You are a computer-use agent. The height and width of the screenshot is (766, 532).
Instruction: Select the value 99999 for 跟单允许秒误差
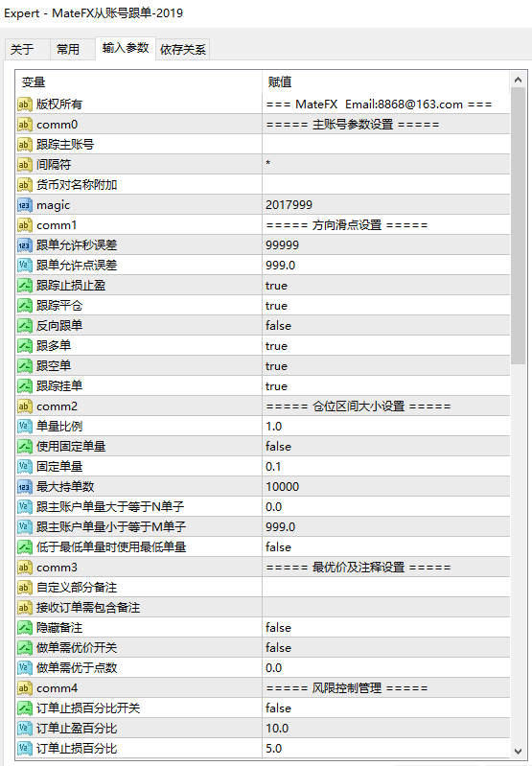pos(282,245)
